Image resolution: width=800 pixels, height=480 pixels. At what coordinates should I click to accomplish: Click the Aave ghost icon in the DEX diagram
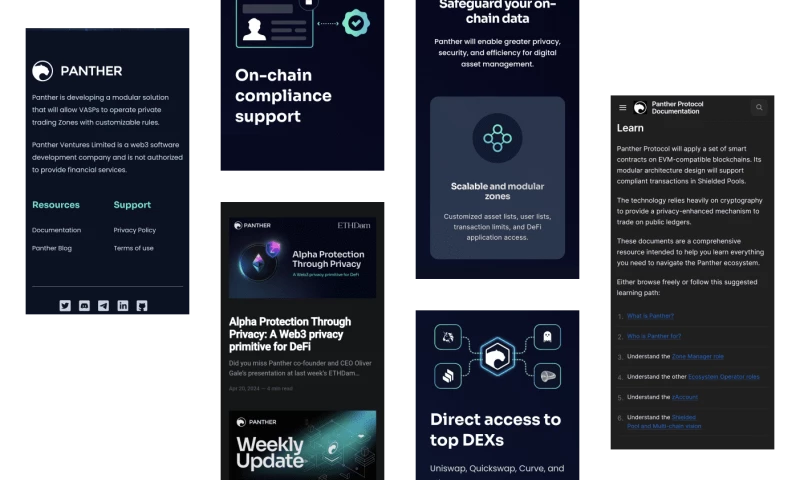click(547, 337)
